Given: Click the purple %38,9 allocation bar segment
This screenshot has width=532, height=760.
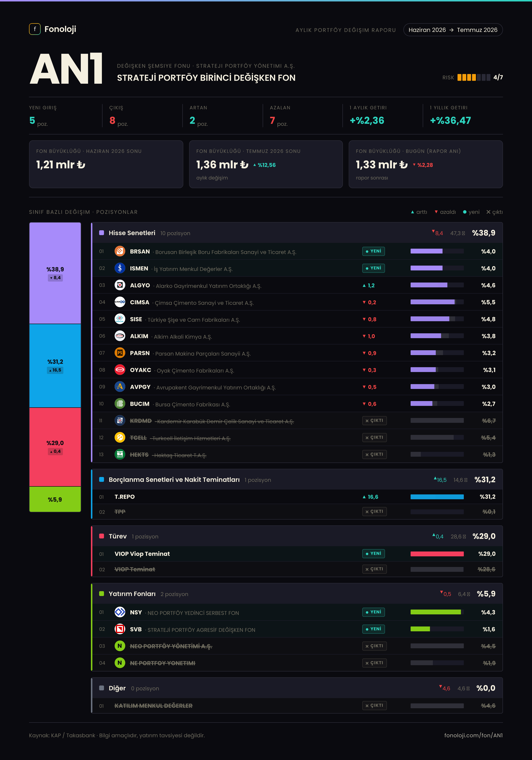Looking at the screenshot, I should pos(55,273).
